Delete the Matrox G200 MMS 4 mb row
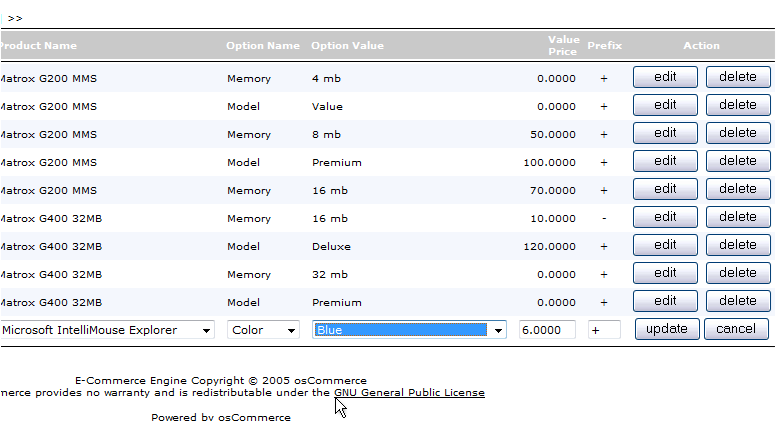 click(738, 77)
